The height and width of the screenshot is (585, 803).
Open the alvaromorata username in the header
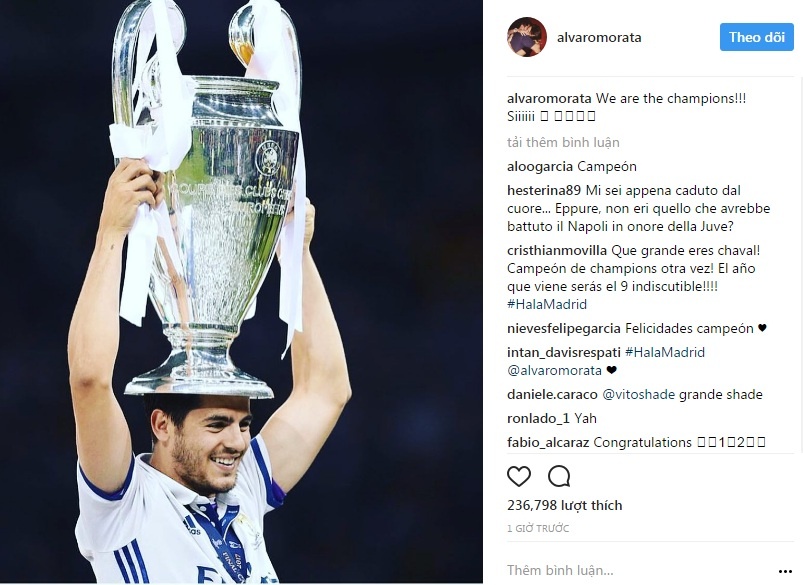[x=599, y=37]
